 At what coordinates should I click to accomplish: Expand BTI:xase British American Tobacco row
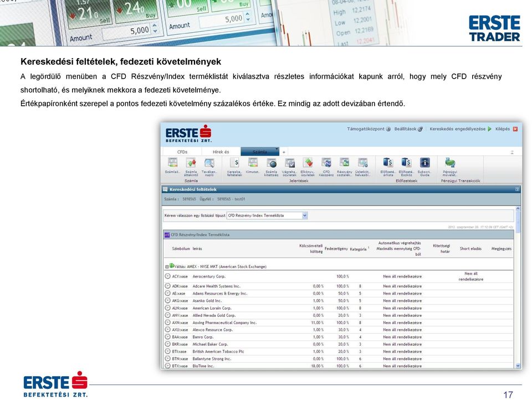click(x=167, y=351)
